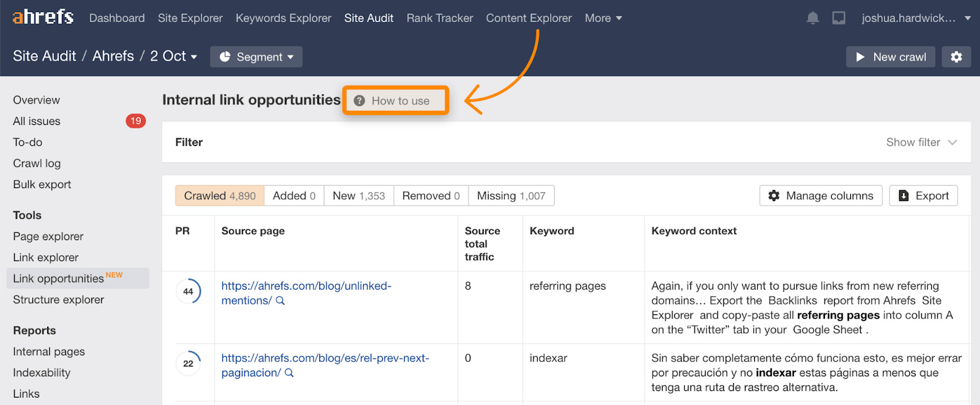Open the monitor icon beside the bell
Screen dimensions: 980x405
[839, 18]
